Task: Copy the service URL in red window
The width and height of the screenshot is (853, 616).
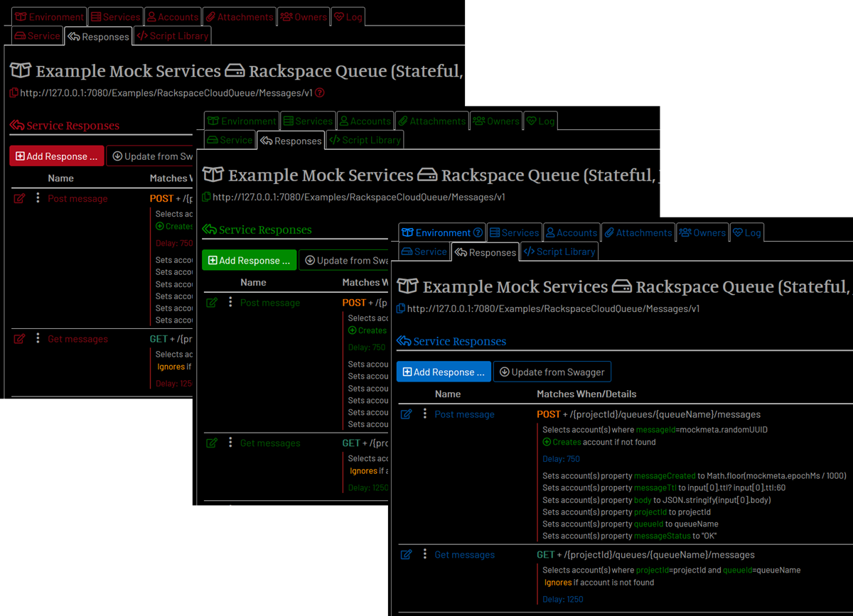Action: (x=14, y=93)
